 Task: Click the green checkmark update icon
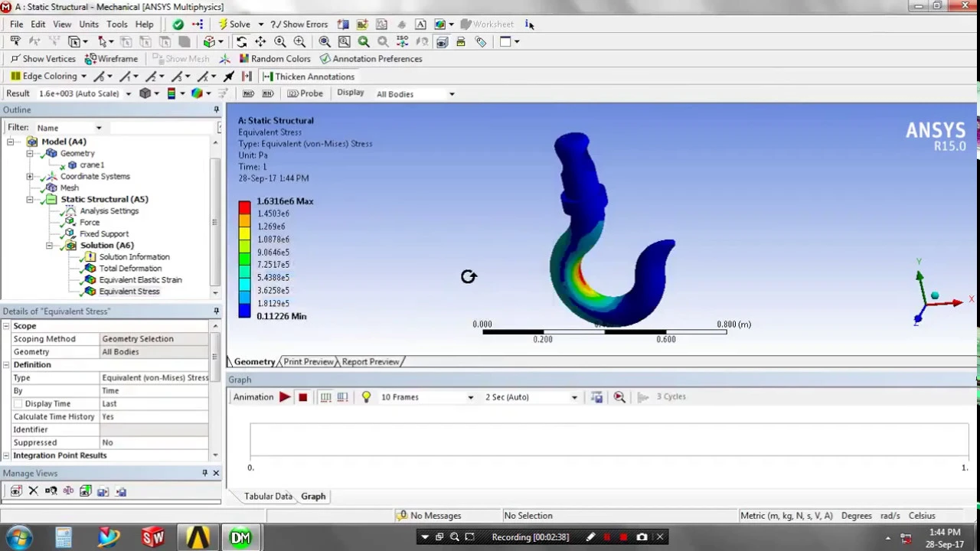(x=178, y=24)
